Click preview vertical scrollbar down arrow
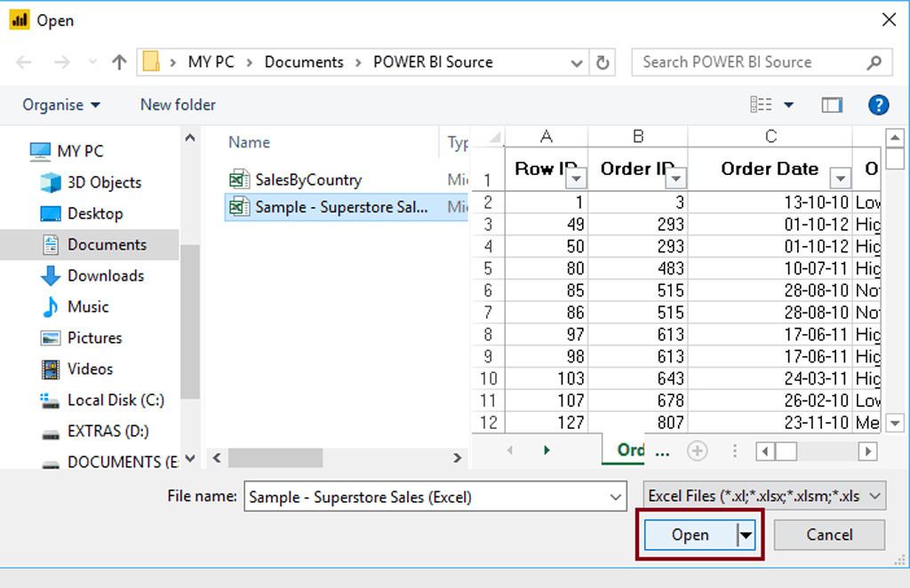This screenshot has height=588, width=910. (895, 424)
